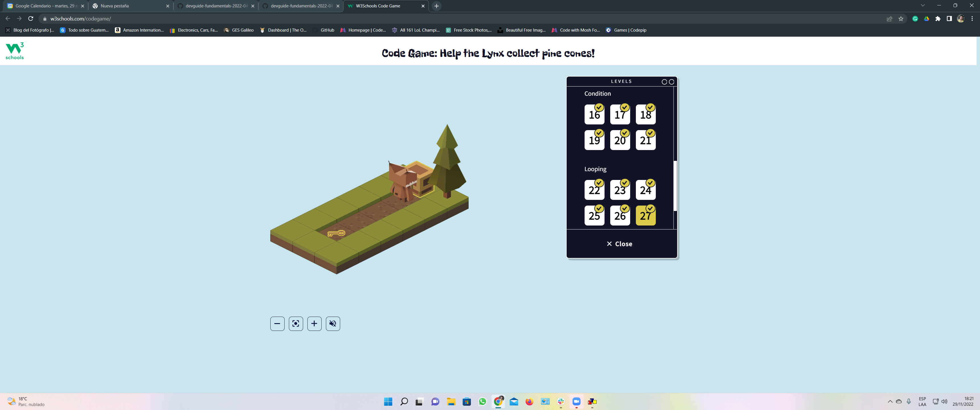
Task: Select level 16 under Condition
Action: (594, 114)
